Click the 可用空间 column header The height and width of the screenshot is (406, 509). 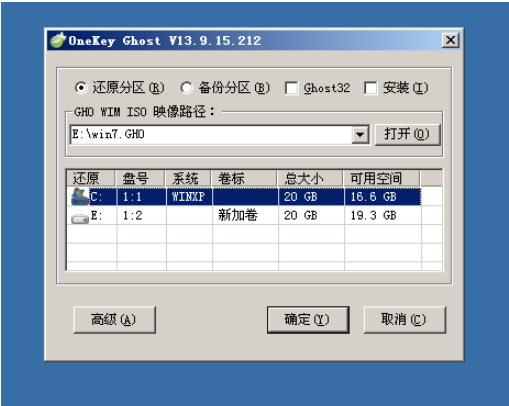[x=381, y=178]
